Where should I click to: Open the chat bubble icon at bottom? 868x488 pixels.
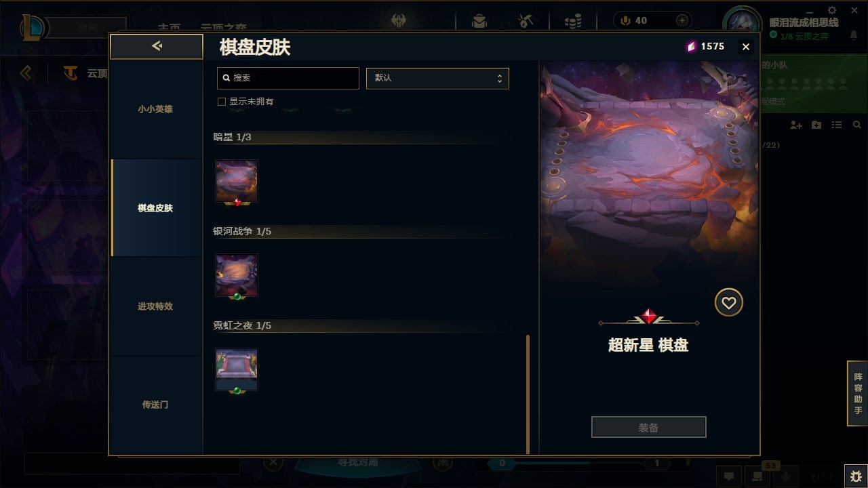(729, 476)
